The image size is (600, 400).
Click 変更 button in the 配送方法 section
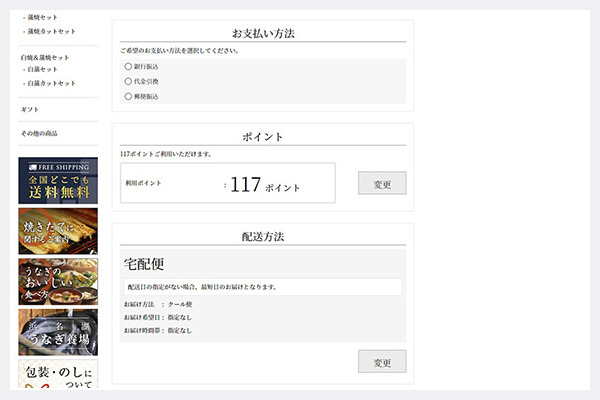pyautogui.click(x=381, y=361)
